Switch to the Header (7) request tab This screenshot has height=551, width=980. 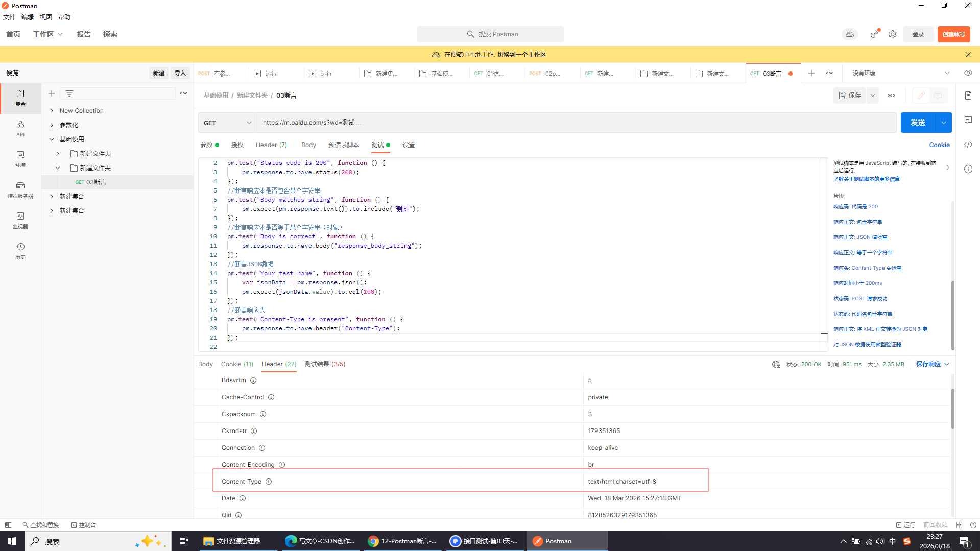271,145
